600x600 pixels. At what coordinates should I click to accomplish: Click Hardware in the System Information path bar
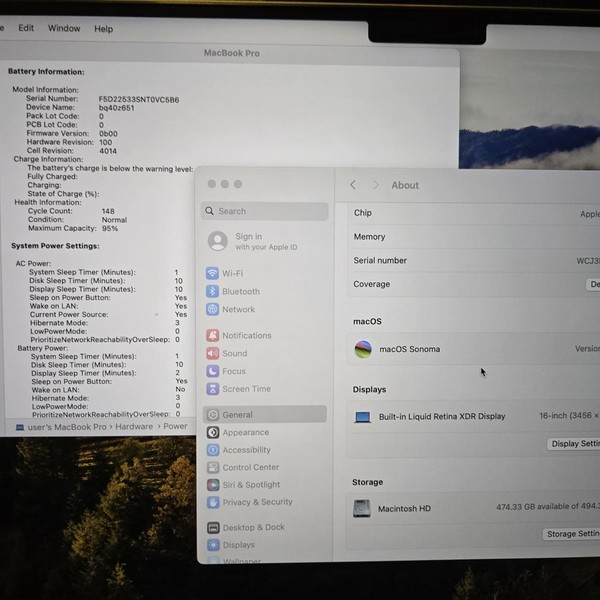[134, 427]
